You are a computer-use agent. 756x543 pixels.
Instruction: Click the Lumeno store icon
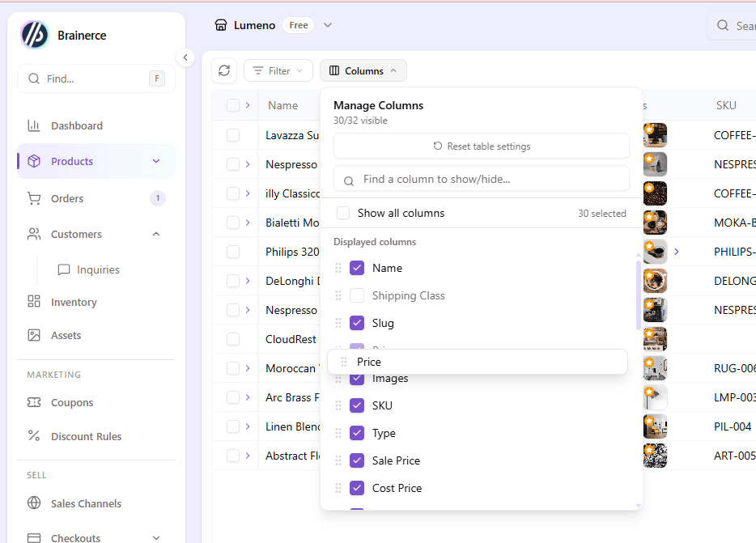click(221, 25)
